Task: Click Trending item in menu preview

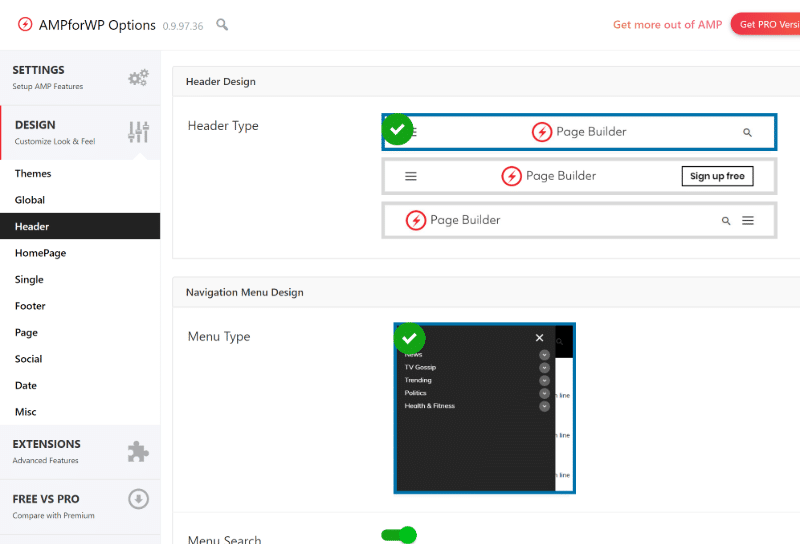Action: 418,380
